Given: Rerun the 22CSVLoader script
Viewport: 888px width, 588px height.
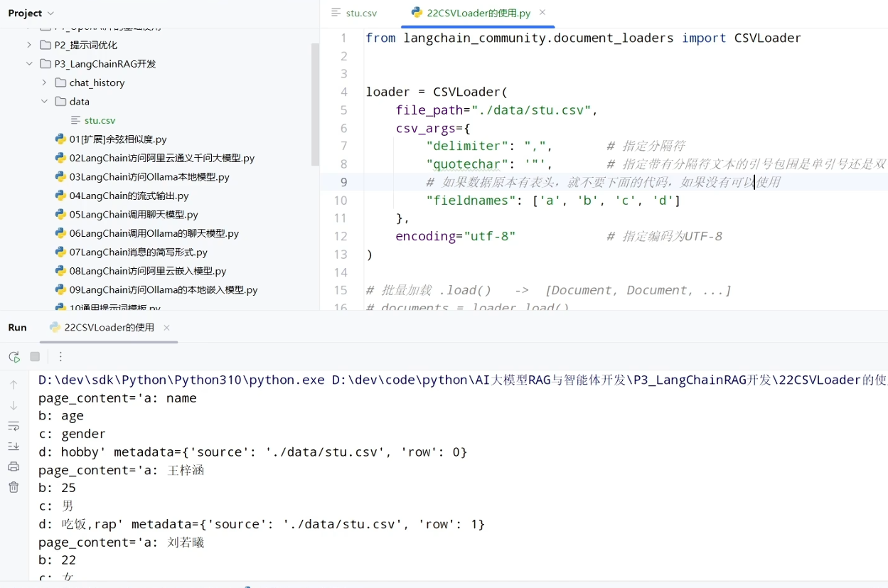Looking at the screenshot, I should 14,357.
